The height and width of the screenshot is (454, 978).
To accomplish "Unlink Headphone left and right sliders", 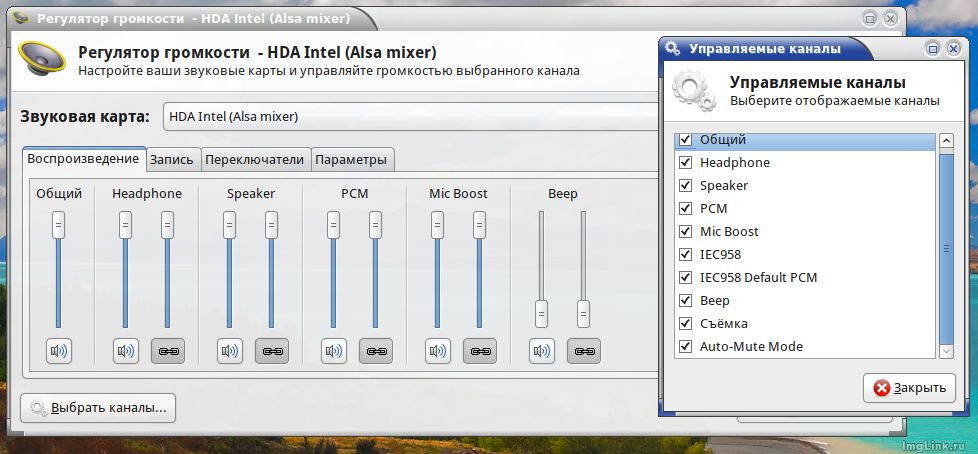I will pos(168,351).
